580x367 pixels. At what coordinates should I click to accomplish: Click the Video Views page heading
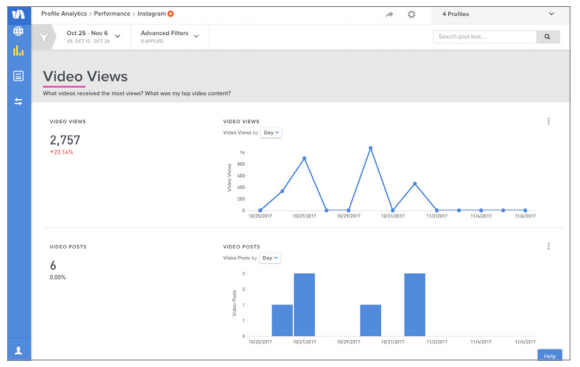[x=85, y=77]
